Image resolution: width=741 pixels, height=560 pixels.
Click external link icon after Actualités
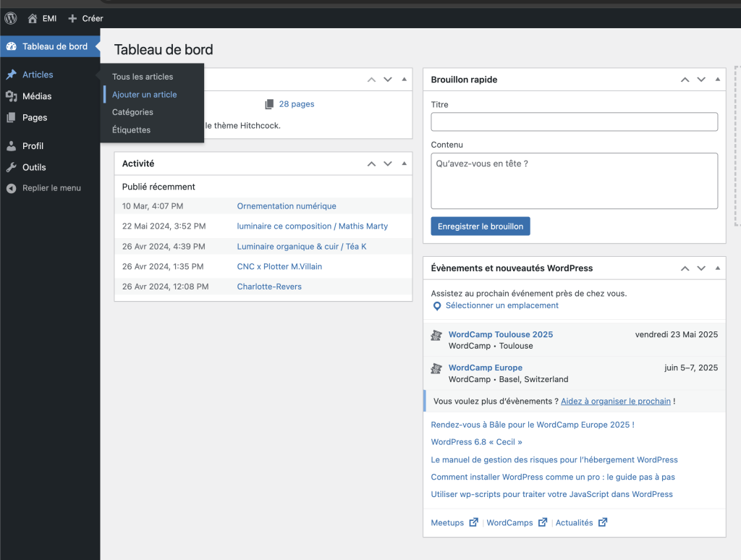[603, 522]
